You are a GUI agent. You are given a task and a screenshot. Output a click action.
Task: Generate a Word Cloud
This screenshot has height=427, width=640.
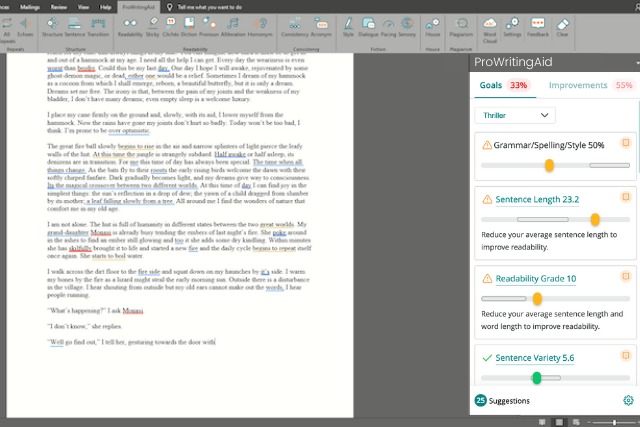coord(490,31)
